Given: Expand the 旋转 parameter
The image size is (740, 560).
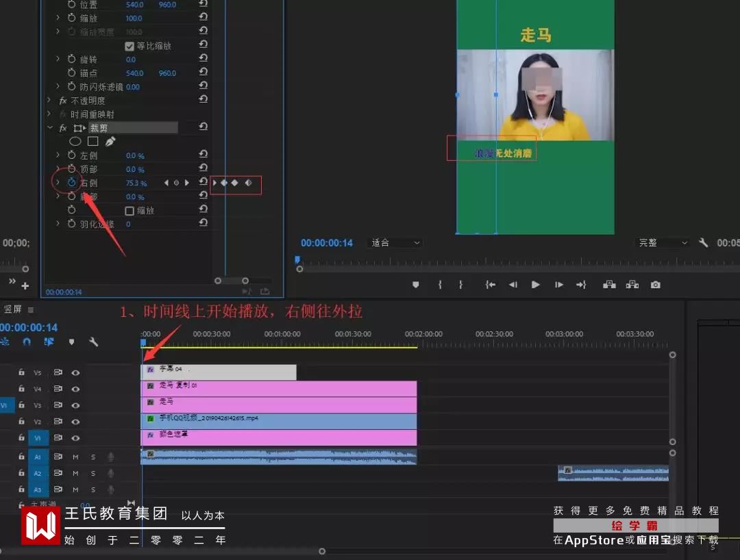Looking at the screenshot, I should (x=58, y=58).
